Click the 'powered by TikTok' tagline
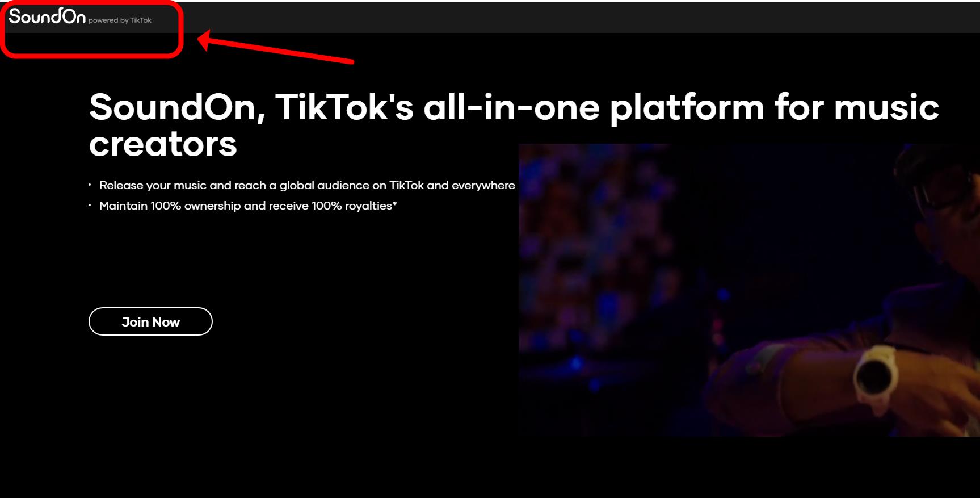Viewport: 980px width, 498px height. point(120,20)
